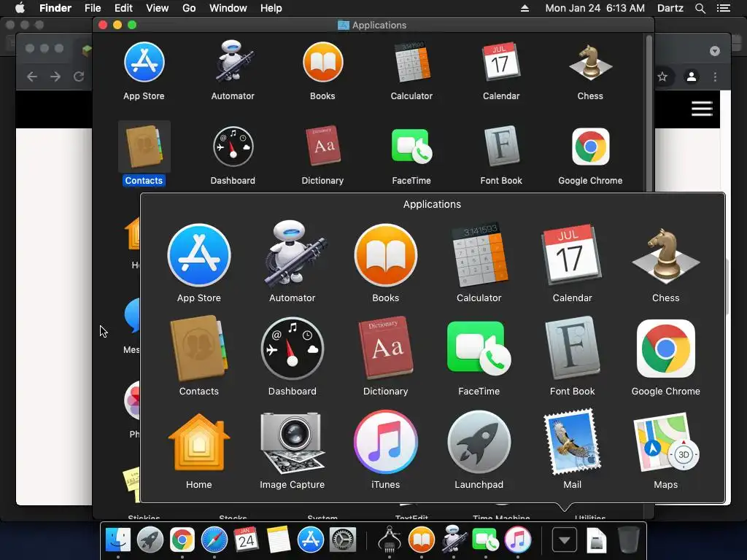Open Chrome in the Dock

(x=182, y=540)
